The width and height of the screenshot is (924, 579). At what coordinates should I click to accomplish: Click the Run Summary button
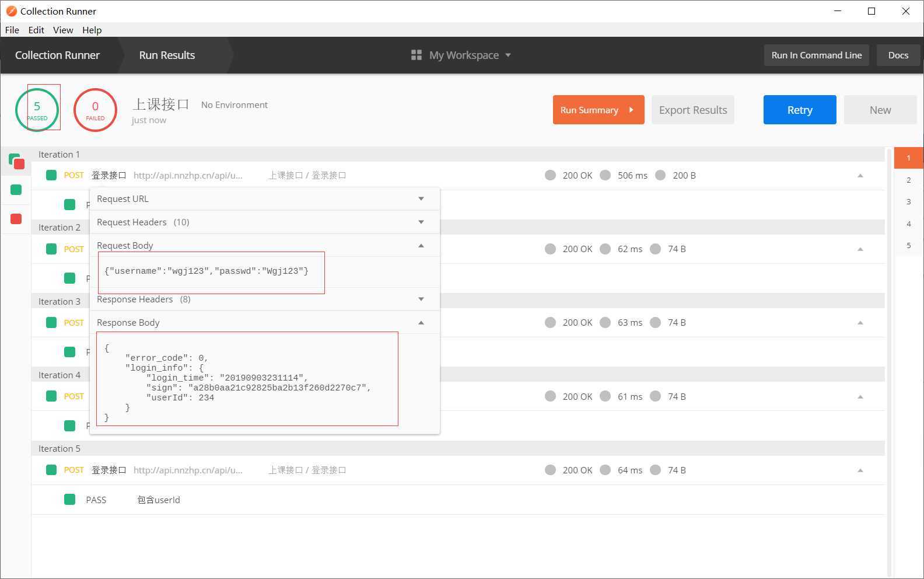click(598, 110)
